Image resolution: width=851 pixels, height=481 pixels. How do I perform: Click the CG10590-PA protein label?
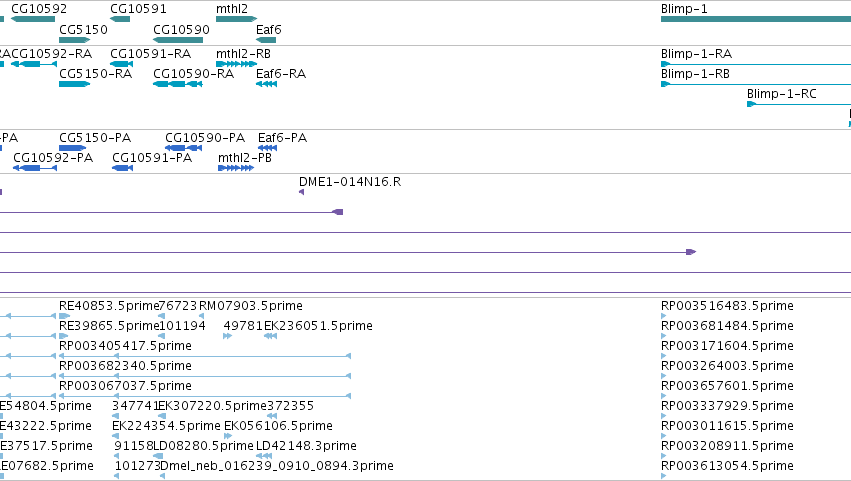coord(205,138)
